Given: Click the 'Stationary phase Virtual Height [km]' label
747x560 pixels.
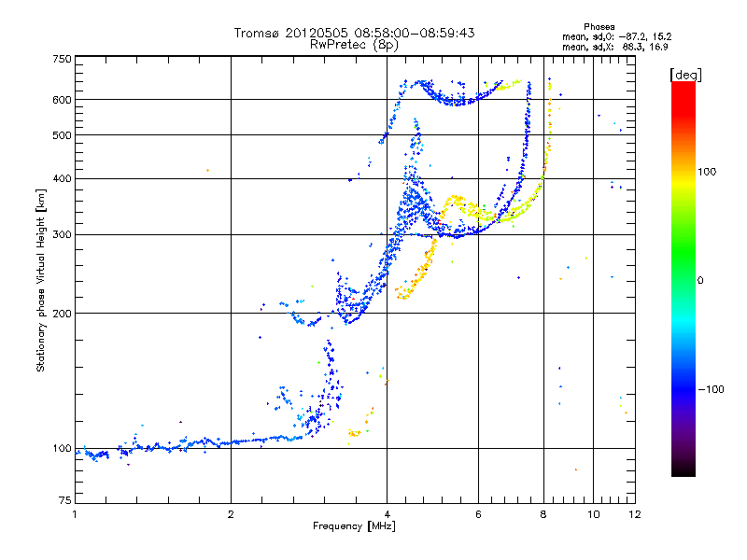Looking at the screenshot, I should (x=40, y=281).
